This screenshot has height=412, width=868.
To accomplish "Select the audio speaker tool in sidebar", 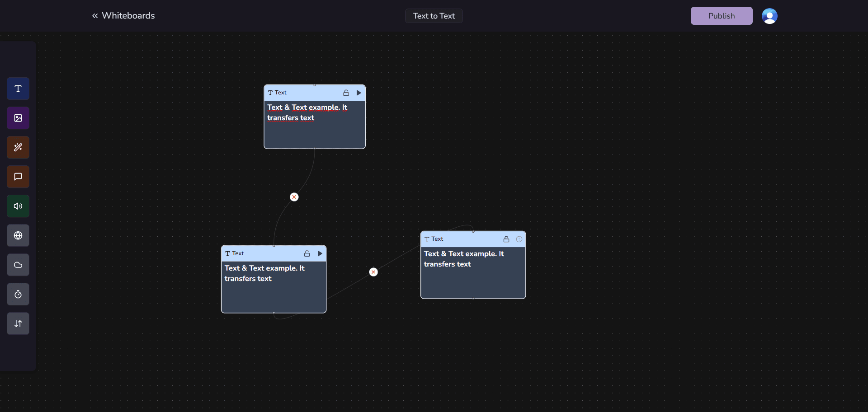I will tap(18, 206).
